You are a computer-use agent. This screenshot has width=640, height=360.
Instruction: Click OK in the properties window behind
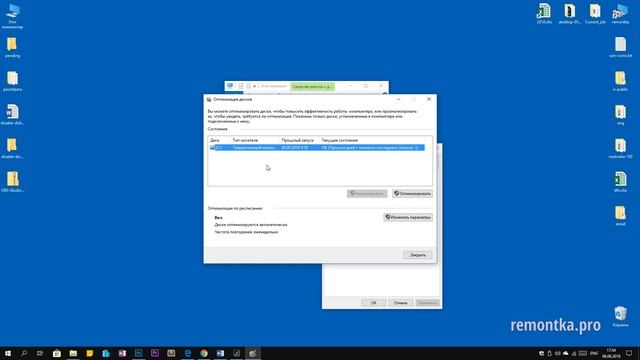[373, 303]
